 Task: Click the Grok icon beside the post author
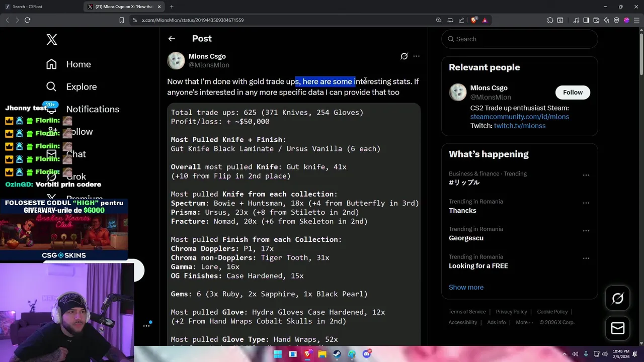pos(404,56)
